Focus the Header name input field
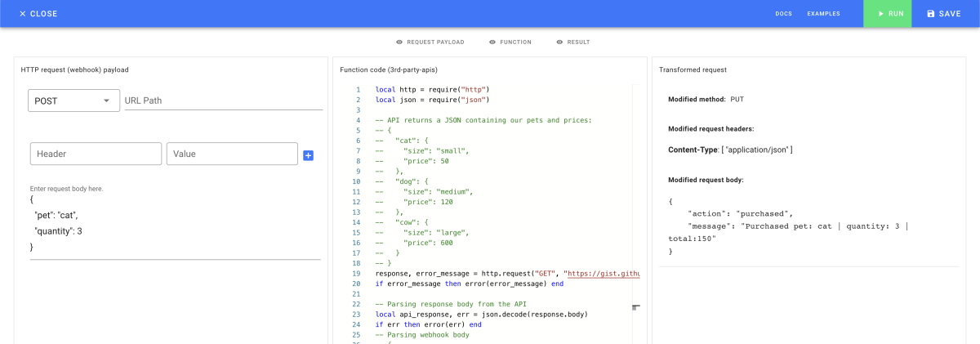Viewport: 980px width, 344px height. (96, 154)
